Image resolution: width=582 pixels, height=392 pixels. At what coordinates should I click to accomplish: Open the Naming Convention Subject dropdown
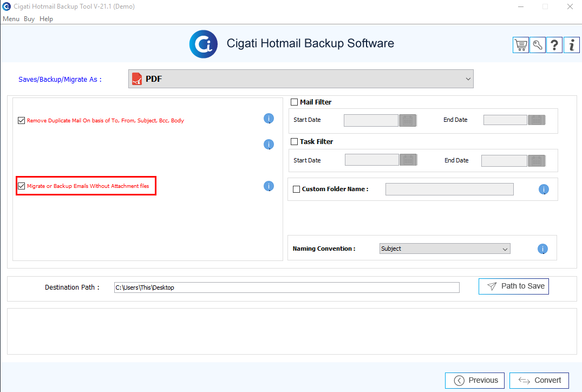[444, 249]
